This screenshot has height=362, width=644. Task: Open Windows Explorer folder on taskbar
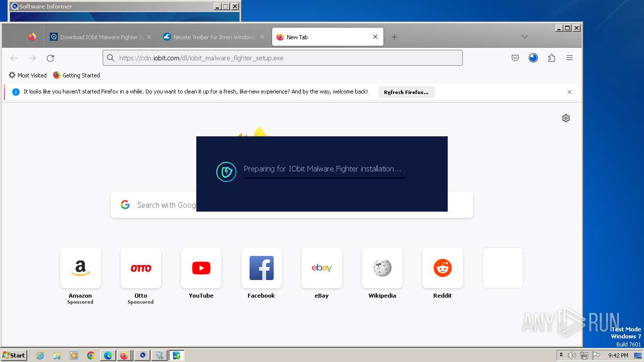pos(57,355)
